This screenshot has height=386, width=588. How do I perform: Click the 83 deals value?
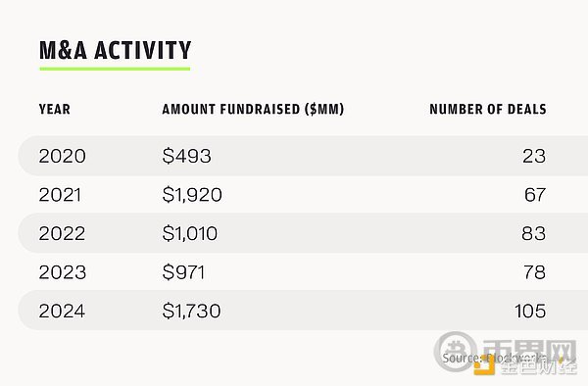pos(534,233)
